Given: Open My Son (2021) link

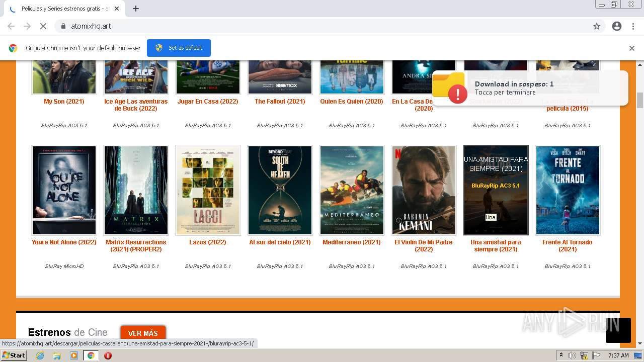Looking at the screenshot, I should pos(64,102).
